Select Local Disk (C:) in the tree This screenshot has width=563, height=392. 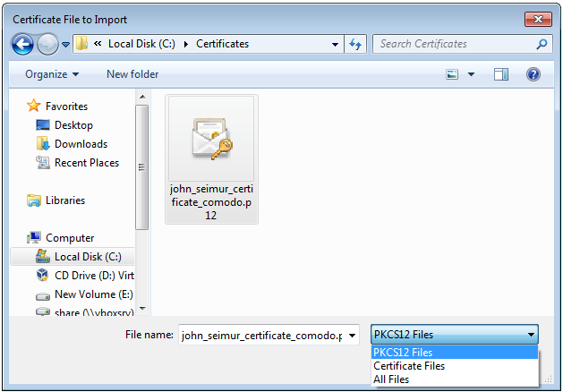[x=88, y=257]
